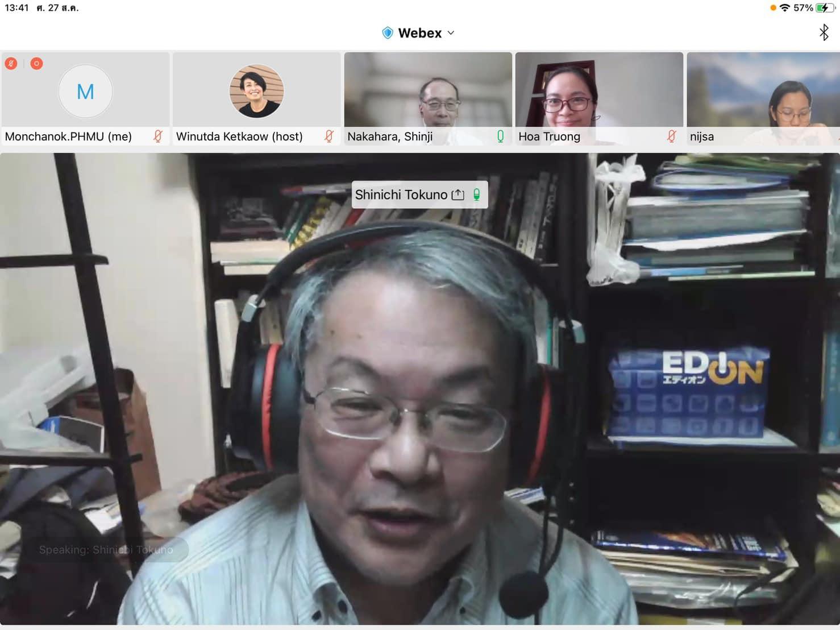Viewport: 840px width, 630px height.
Task: Tap the share icon beside Shinichi Tokuno
Action: (458, 195)
